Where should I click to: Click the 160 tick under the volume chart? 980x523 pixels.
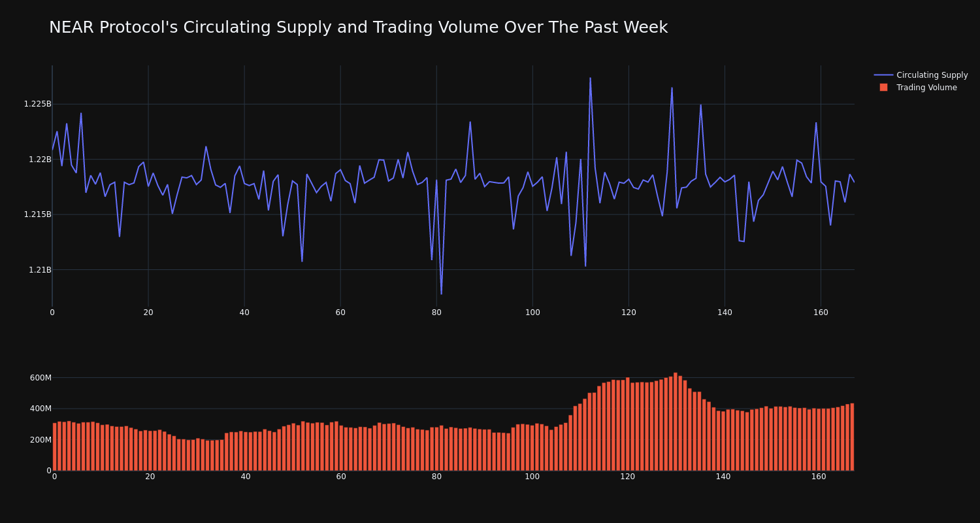click(x=819, y=477)
